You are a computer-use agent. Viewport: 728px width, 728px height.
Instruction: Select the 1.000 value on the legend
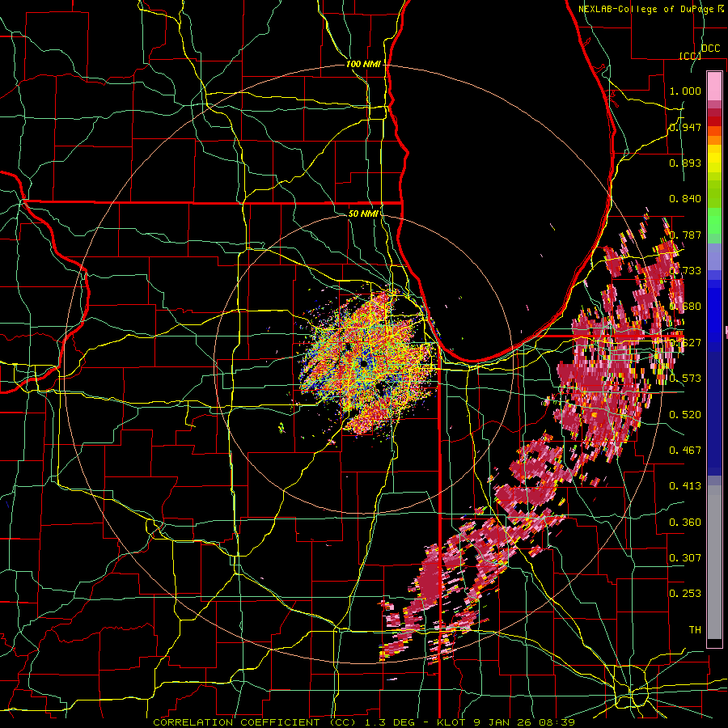(685, 91)
